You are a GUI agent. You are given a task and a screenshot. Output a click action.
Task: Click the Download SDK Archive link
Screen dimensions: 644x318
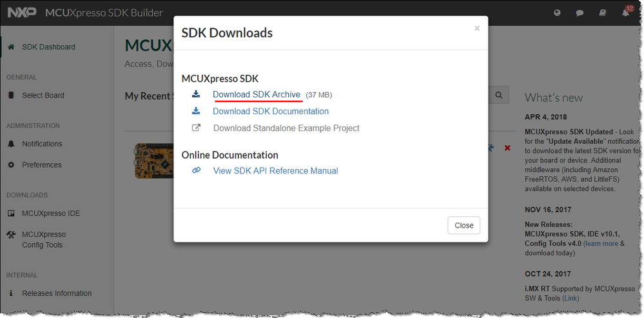257,94
